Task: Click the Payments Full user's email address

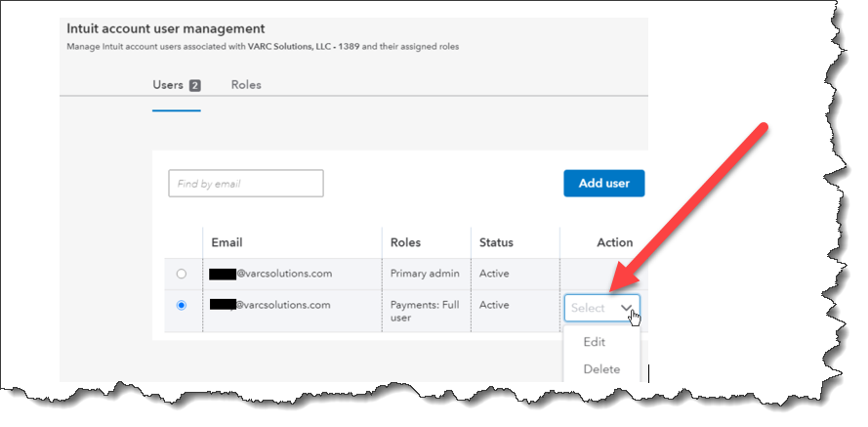Action: [x=270, y=305]
